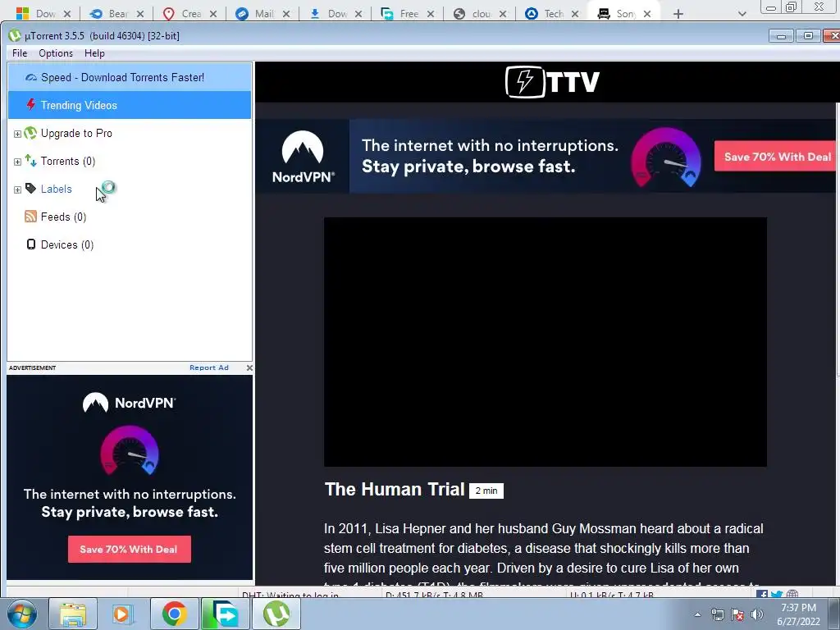Image resolution: width=840 pixels, height=630 pixels.
Task: Select Labels in sidebar
Action: tap(57, 189)
